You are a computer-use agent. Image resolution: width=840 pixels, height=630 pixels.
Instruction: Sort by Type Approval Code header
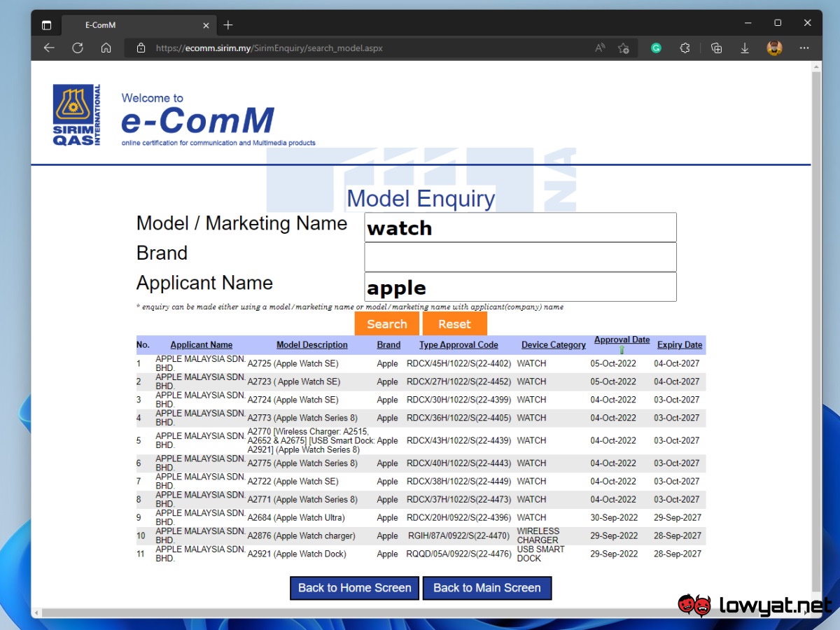tap(458, 344)
